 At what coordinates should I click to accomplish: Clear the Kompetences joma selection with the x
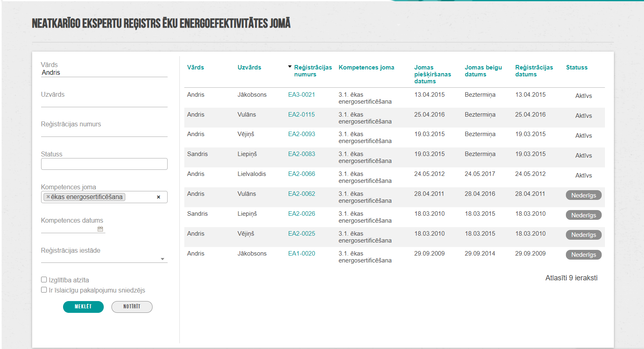[159, 197]
